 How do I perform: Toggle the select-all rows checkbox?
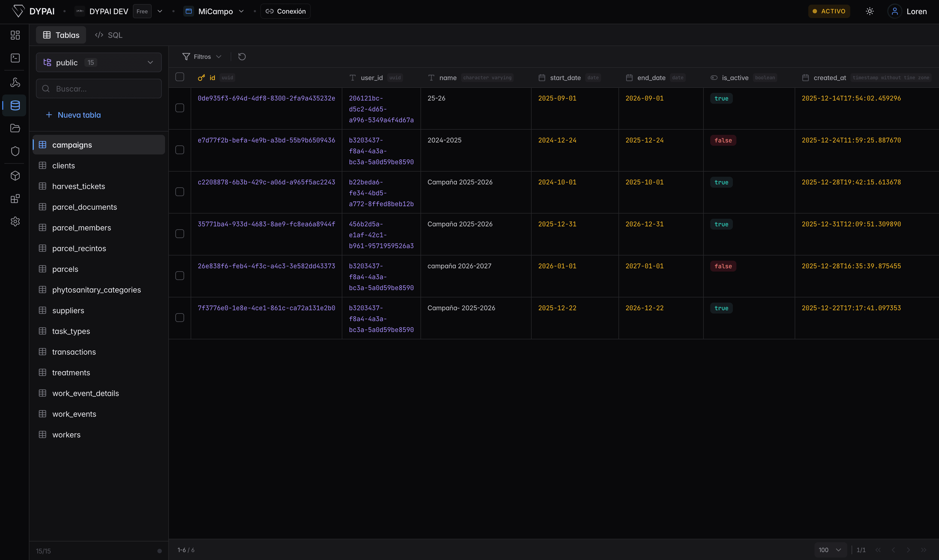(x=180, y=77)
